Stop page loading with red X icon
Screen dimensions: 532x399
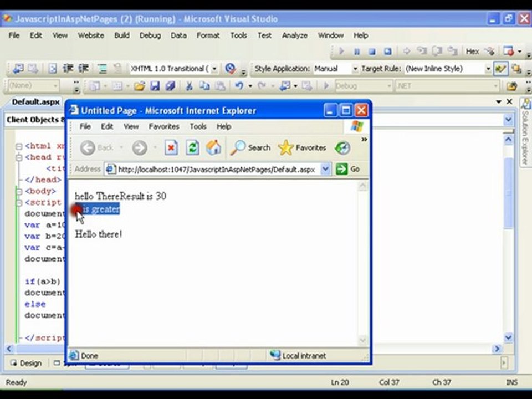[x=171, y=148]
